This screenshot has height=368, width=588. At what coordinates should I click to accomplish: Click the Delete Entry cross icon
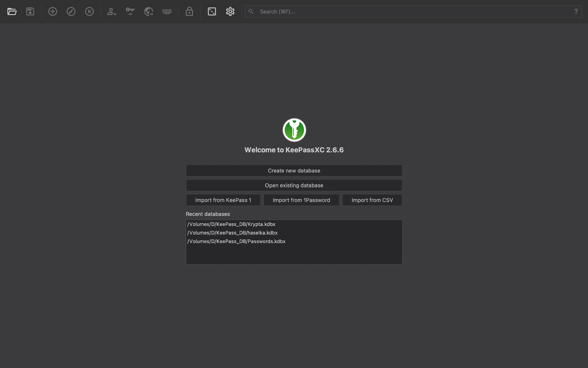(x=89, y=11)
